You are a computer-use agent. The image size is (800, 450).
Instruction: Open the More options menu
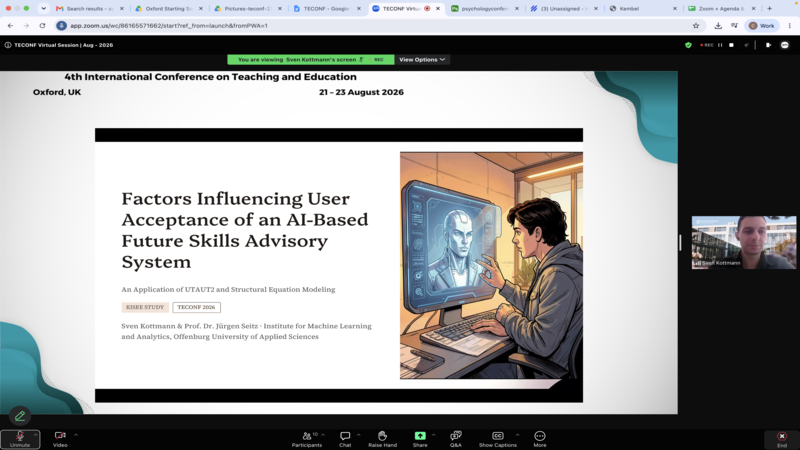(x=540, y=439)
